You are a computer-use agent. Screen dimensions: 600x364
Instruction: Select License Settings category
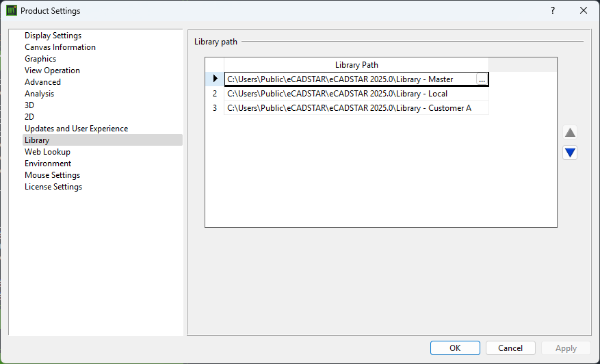(53, 187)
